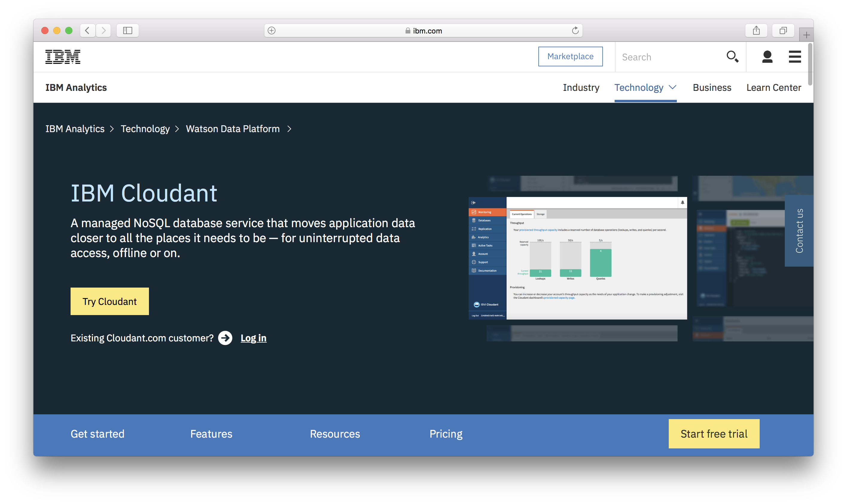Open the Industry menu item
847x504 pixels.
(x=581, y=87)
